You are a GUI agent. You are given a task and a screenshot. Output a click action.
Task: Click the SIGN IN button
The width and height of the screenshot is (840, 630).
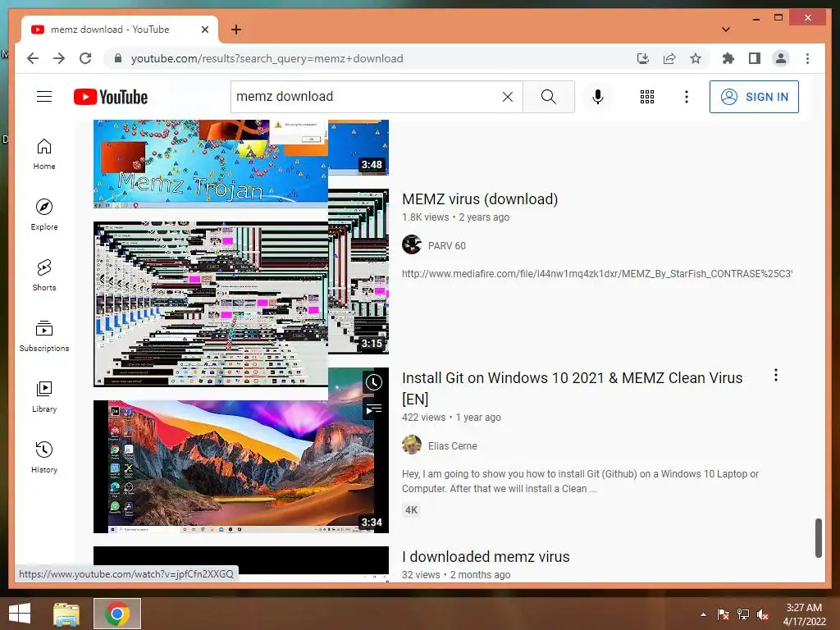[x=754, y=97]
